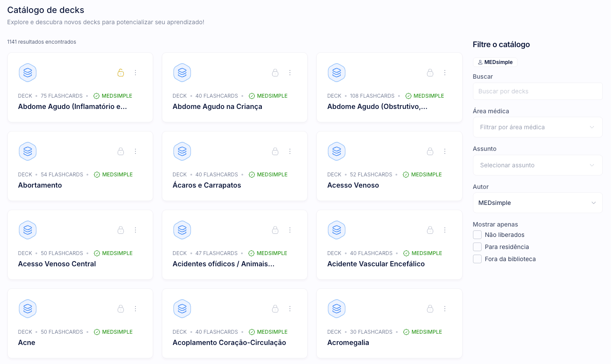
Task: Expand the Autor dropdown showing MEDsimple
Action: click(x=538, y=203)
